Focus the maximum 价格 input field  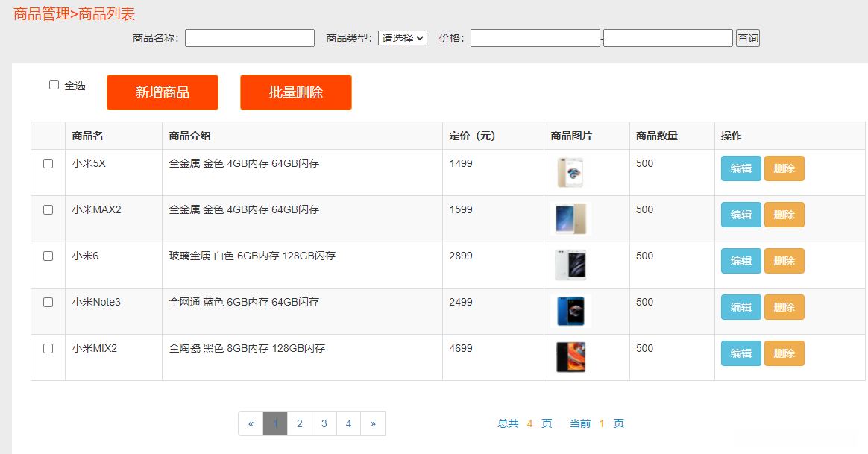pyautogui.click(x=668, y=38)
